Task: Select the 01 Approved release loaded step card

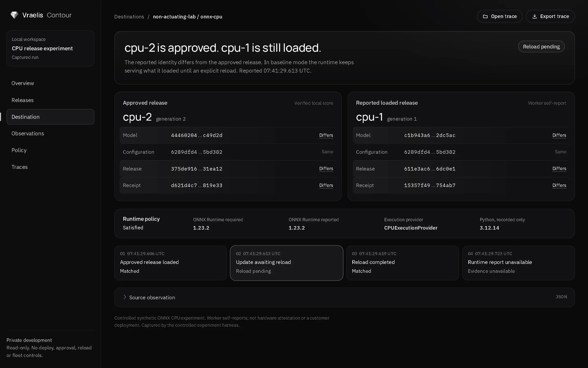Action: coord(171,263)
